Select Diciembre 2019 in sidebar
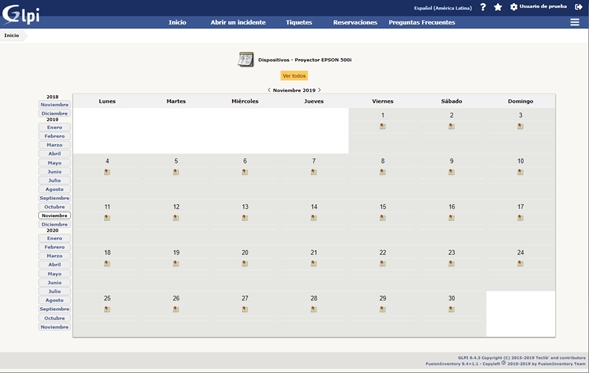The image size is (589, 373). coord(54,225)
